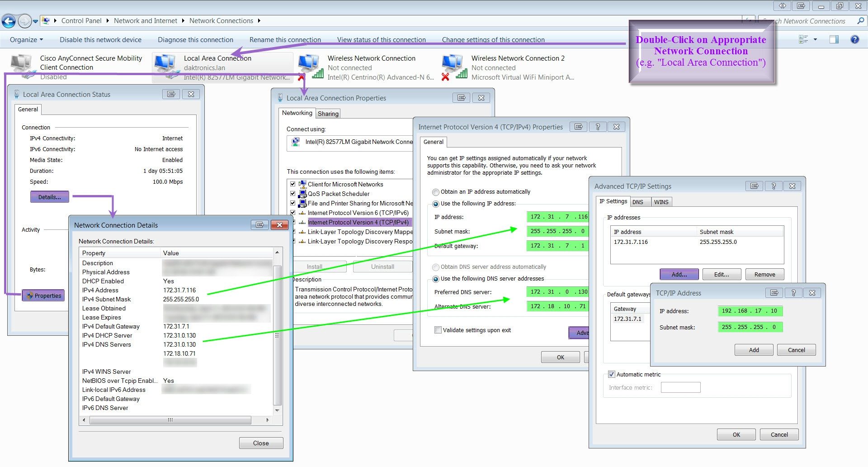Click help button in Advanced TCP/IP Settings
868x467 pixels.
click(773, 186)
